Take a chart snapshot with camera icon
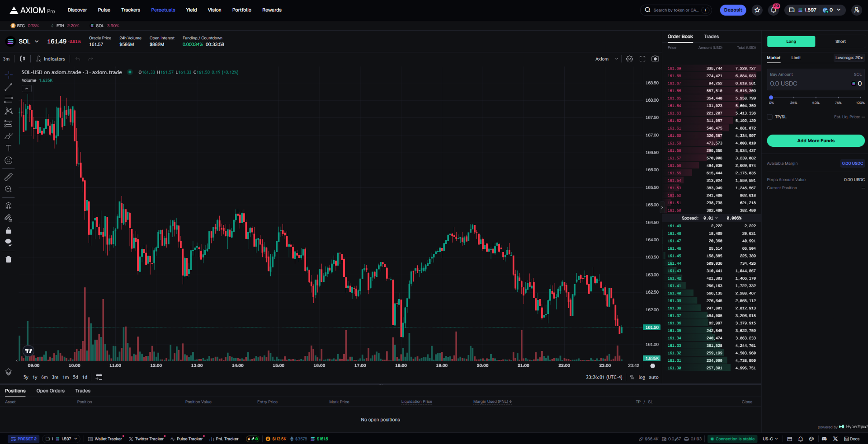This screenshot has width=868, height=444. pyautogui.click(x=655, y=59)
